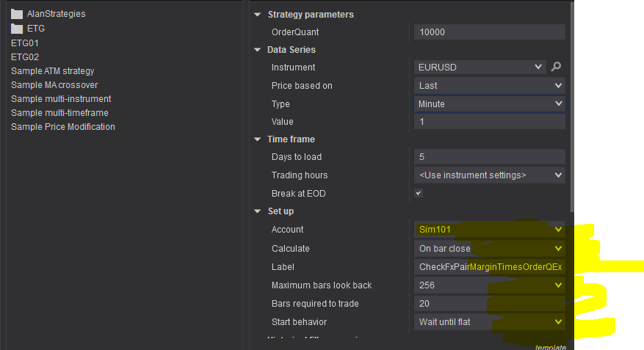Screen dimensions: 644x350
Task: Click the template link
Action: tap(551, 347)
